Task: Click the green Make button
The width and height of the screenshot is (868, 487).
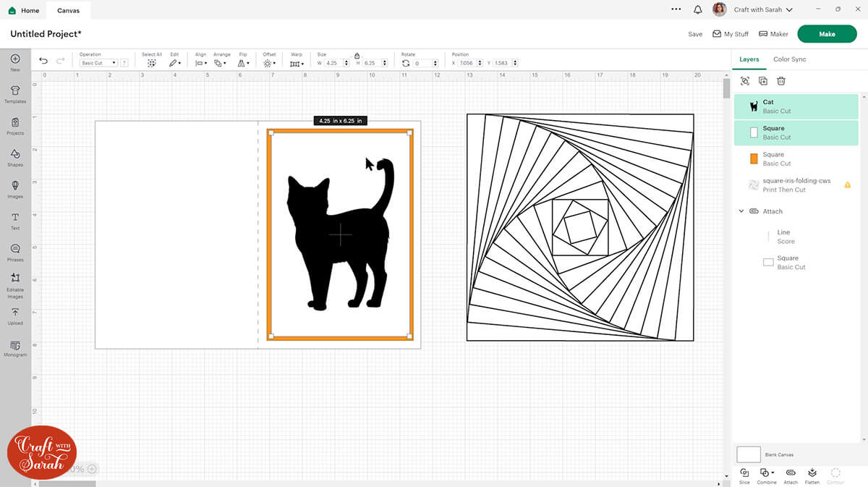Action: click(827, 34)
